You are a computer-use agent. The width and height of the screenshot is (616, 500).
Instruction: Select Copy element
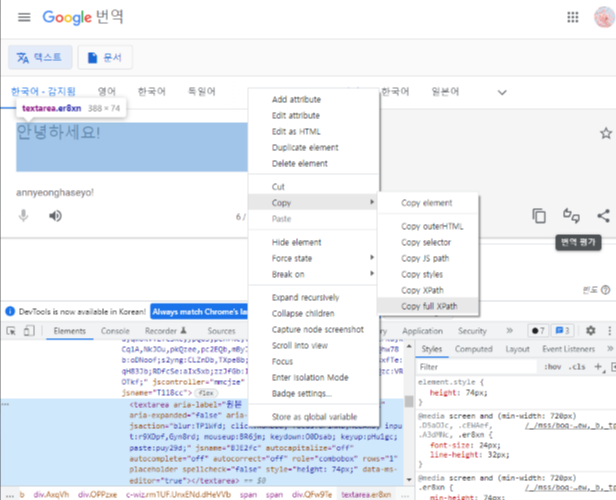[429, 203]
